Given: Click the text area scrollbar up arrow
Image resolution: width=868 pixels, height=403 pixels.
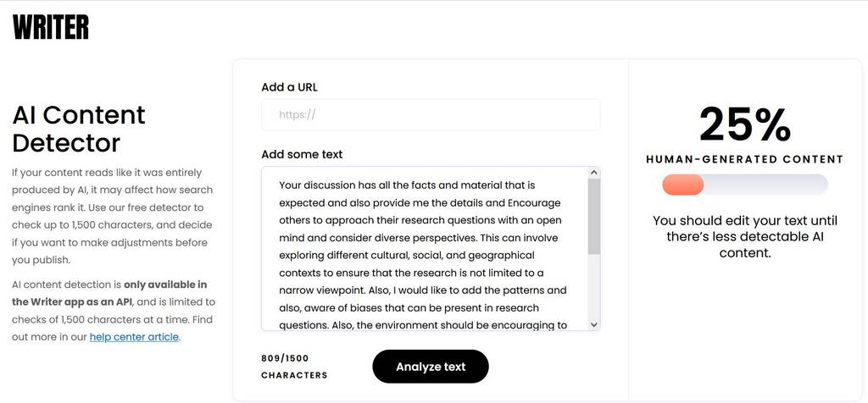Looking at the screenshot, I should (x=594, y=173).
